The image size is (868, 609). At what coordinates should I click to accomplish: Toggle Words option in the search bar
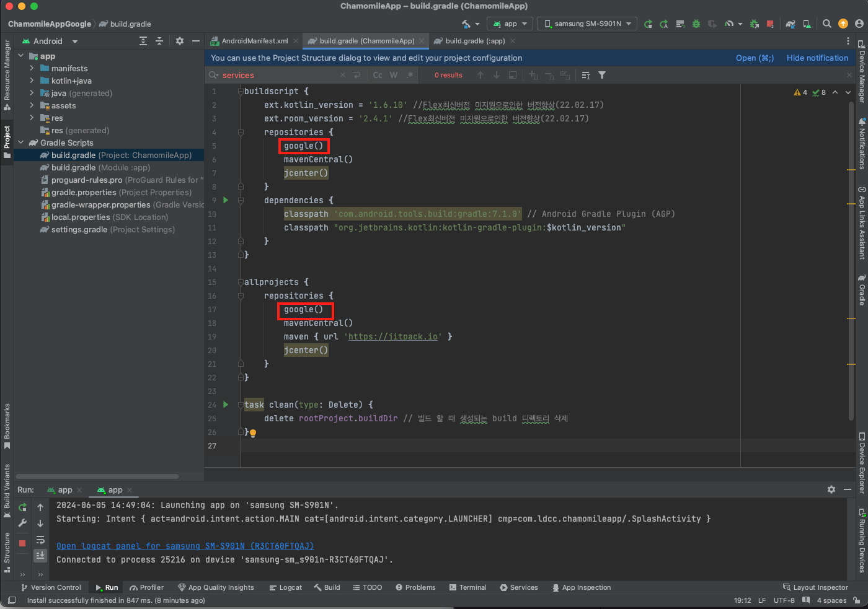point(394,75)
